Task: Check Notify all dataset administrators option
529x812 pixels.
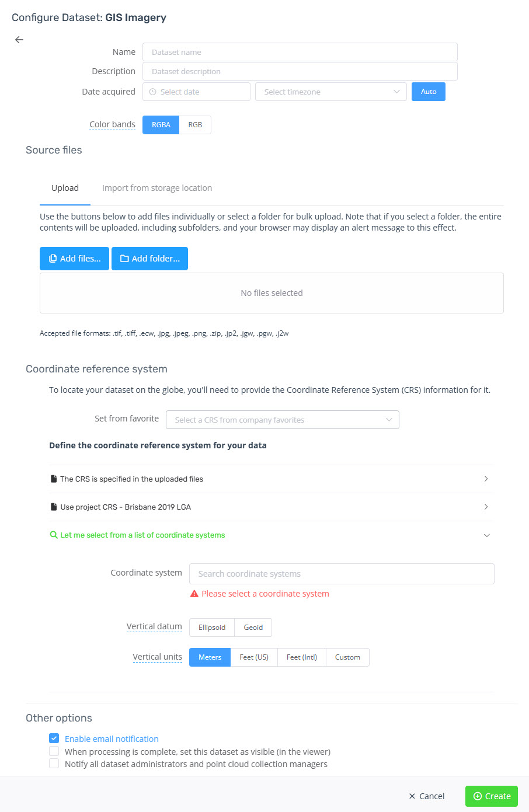Action: click(54, 764)
